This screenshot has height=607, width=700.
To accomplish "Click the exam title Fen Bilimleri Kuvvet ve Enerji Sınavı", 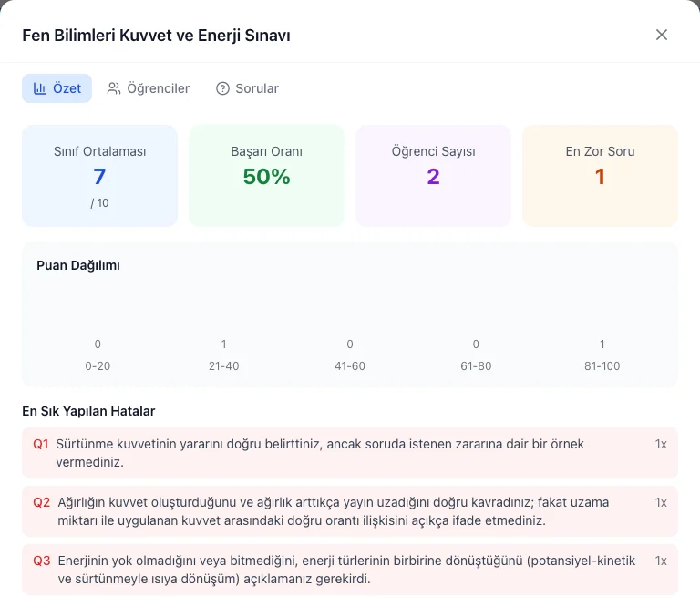I will pos(156,36).
